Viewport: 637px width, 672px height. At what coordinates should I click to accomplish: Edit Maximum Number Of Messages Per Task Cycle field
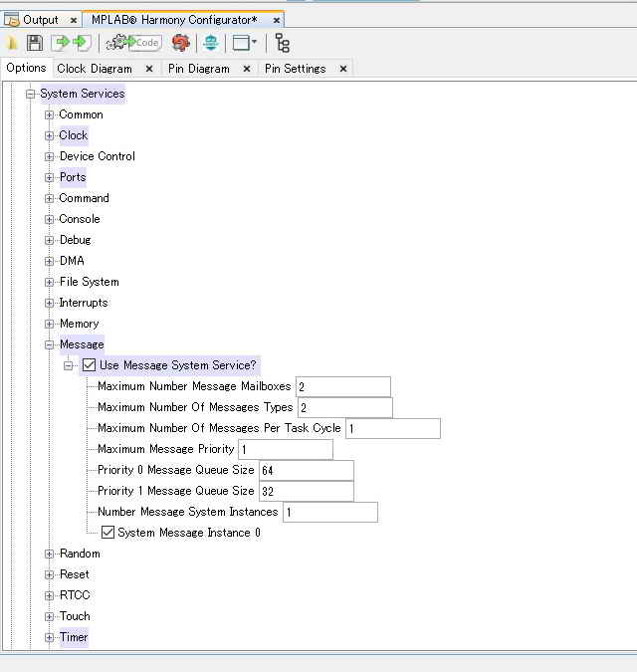393,428
